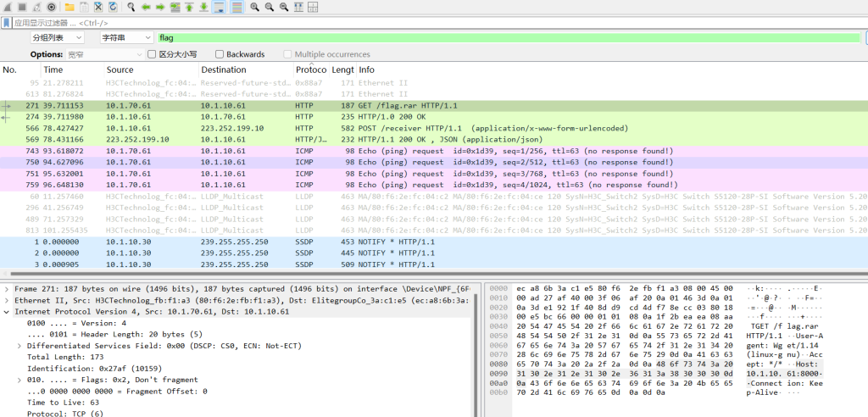Image resolution: width=868 pixels, height=417 pixels.
Task: Click the resize columns toolbar icon
Action: (x=300, y=7)
